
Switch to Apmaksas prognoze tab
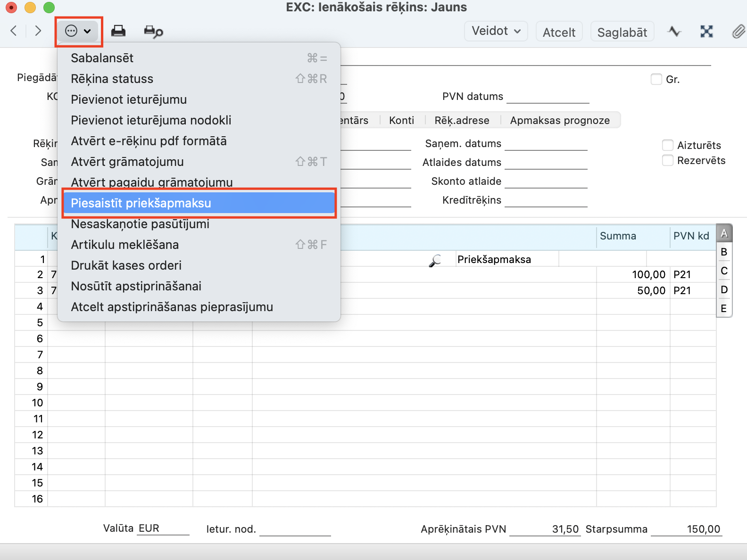point(560,120)
